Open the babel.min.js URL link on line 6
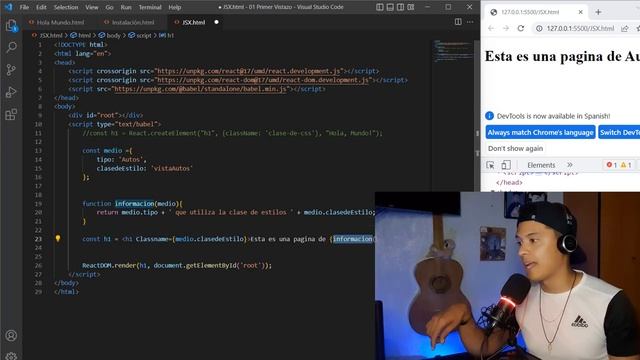This screenshot has width=640, height=360. tap(201, 89)
